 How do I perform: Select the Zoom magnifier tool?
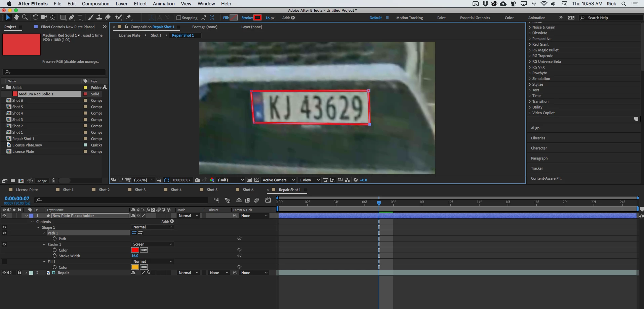25,17
